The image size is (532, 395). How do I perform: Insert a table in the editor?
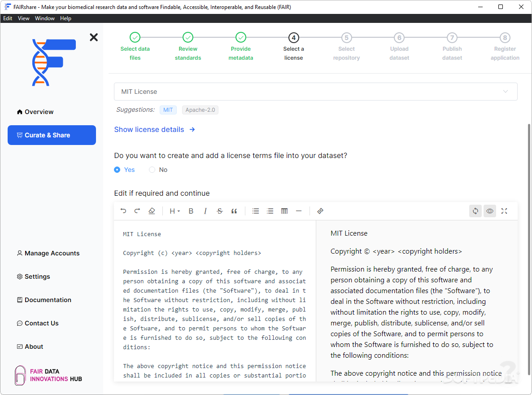(284, 211)
